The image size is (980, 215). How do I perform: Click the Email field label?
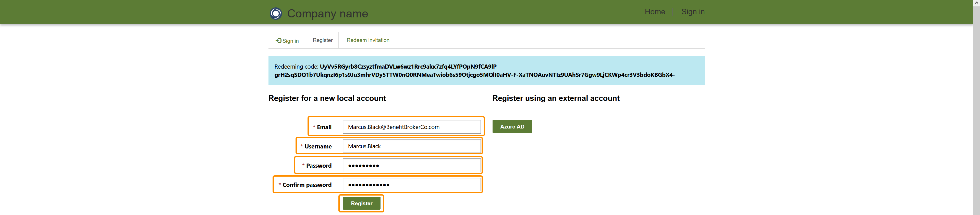[x=324, y=127]
